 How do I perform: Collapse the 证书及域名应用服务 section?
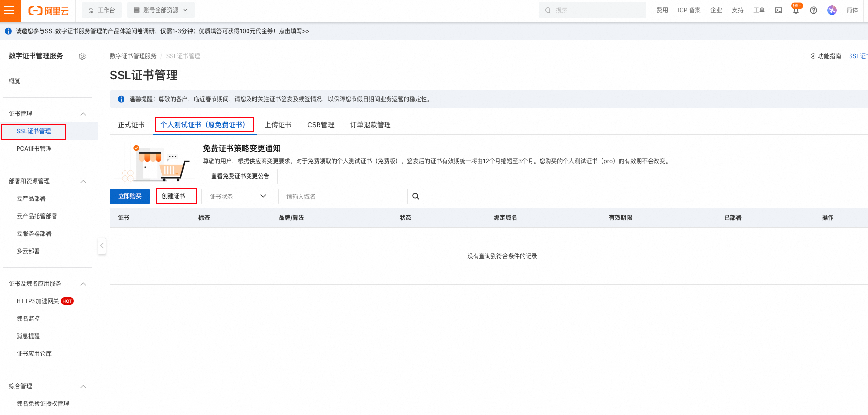coord(83,284)
